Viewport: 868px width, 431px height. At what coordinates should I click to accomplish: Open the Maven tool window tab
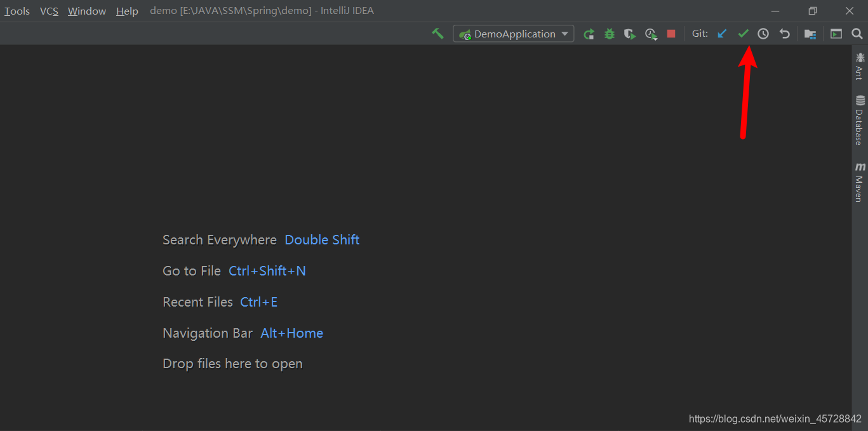[x=860, y=182]
